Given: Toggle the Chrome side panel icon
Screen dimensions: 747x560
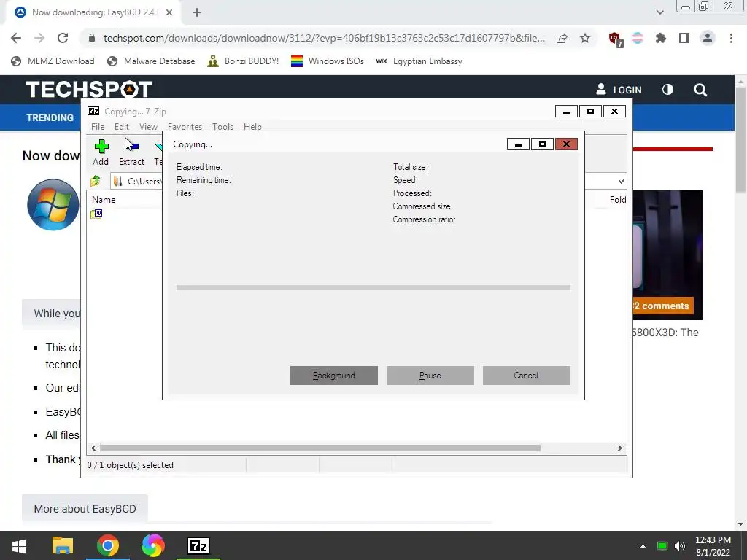Looking at the screenshot, I should coord(684,38).
